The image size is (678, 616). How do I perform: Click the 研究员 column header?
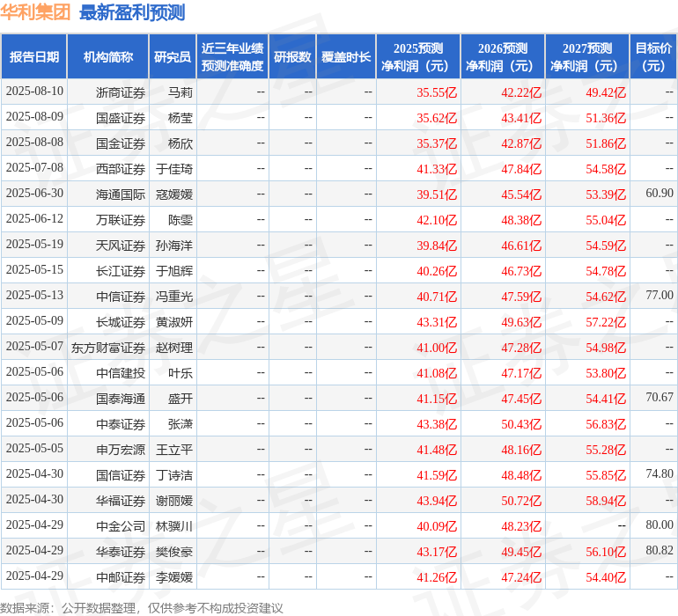click(173, 57)
